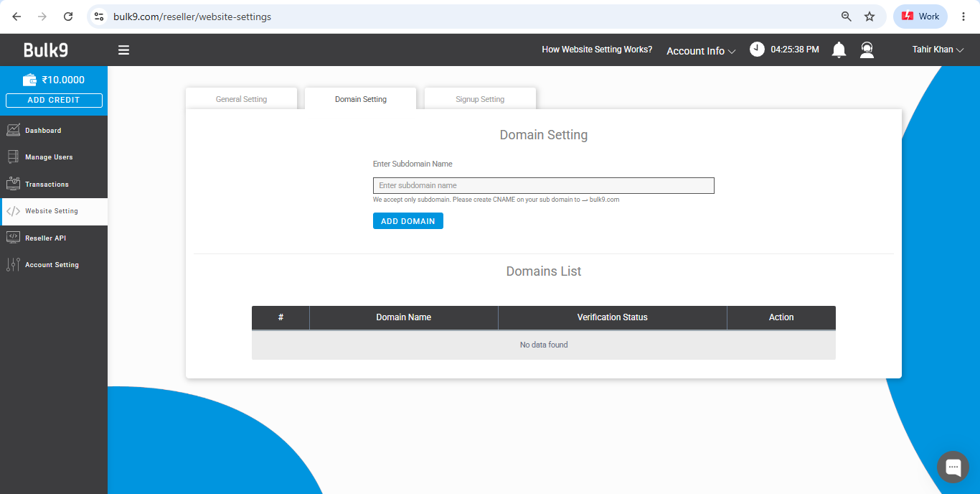
Task: Expand the Account Info dropdown
Action: (x=701, y=51)
